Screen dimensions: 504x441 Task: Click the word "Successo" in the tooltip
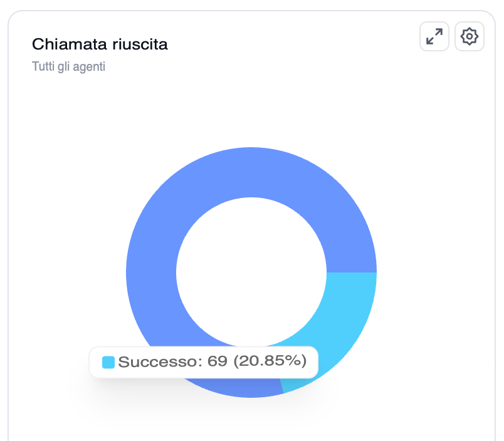click(x=157, y=361)
